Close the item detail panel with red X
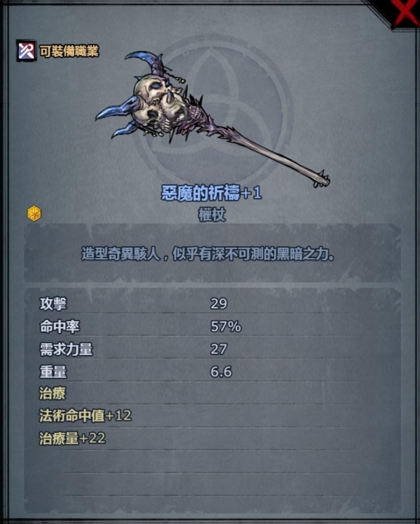420x524 pixels. (405, 12)
